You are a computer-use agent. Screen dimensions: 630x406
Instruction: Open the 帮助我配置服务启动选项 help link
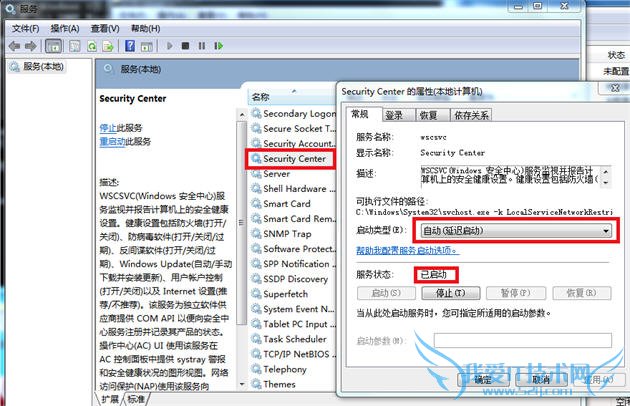407,250
